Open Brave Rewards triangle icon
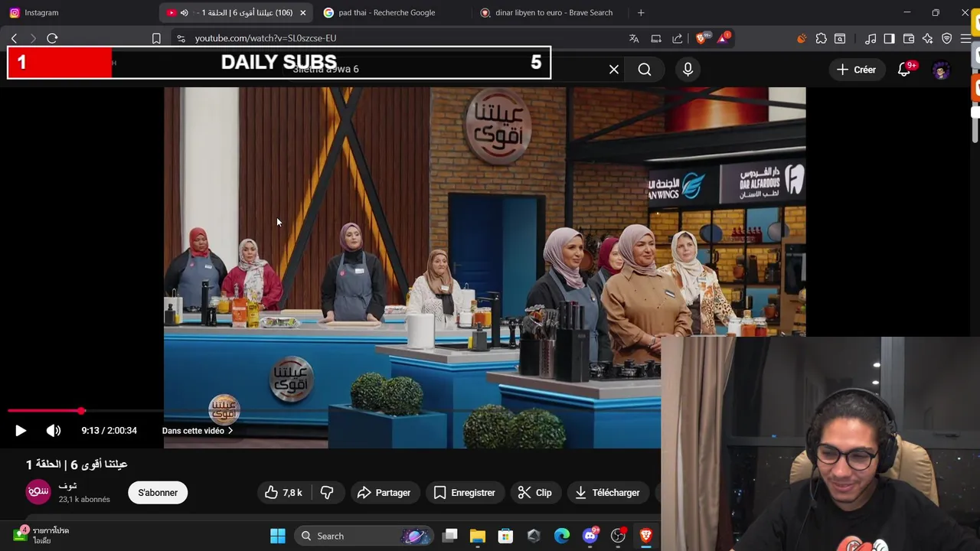Image resolution: width=980 pixels, height=551 pixels. click(x=724, y=38)
